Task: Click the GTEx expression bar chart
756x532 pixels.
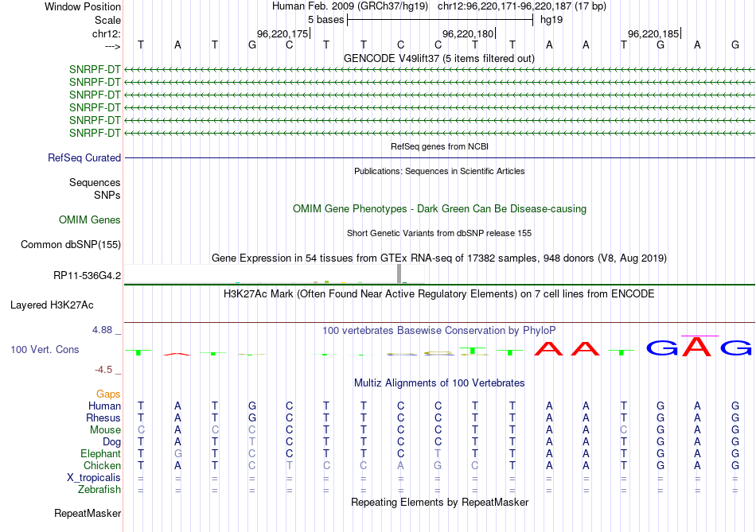Action: pyautogui.click(x=275, y=274)
